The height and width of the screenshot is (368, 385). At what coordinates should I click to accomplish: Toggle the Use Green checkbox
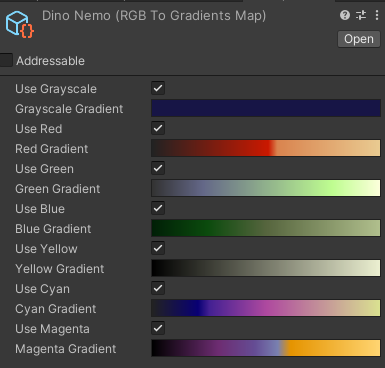(158, 168)
